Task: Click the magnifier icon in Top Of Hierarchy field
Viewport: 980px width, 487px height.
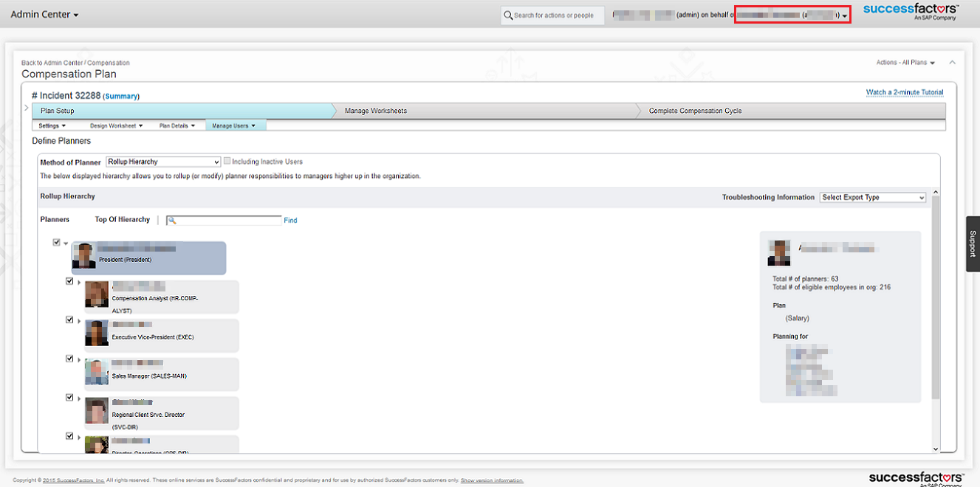Action: [171, 220]
